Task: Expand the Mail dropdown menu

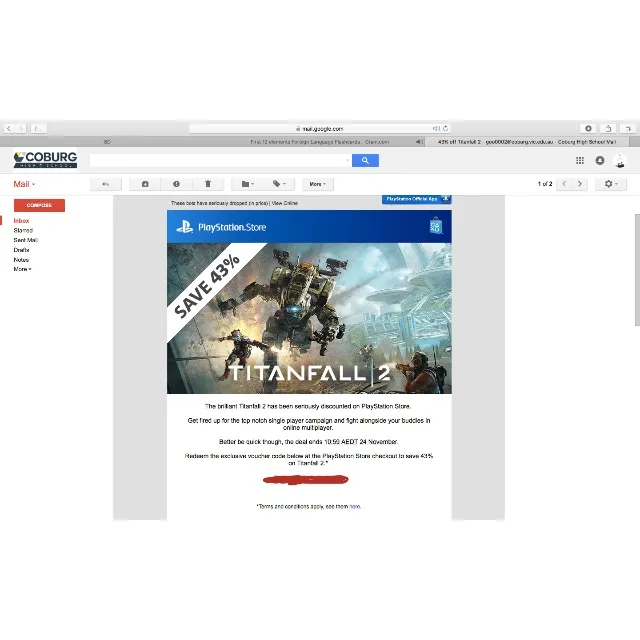Action: coord(24,184)
